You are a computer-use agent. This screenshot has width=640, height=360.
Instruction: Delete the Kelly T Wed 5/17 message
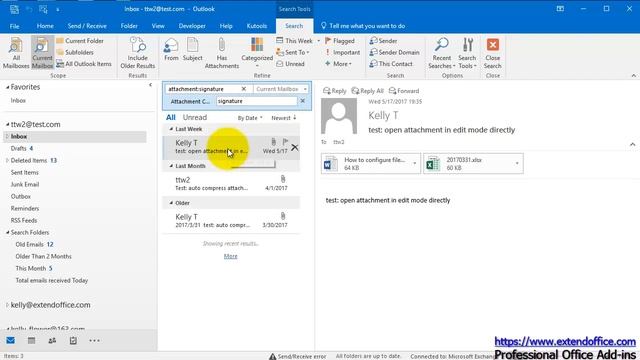pos(295,147)
